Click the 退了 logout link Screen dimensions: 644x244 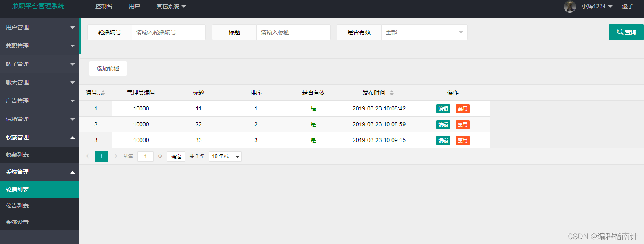628,6
